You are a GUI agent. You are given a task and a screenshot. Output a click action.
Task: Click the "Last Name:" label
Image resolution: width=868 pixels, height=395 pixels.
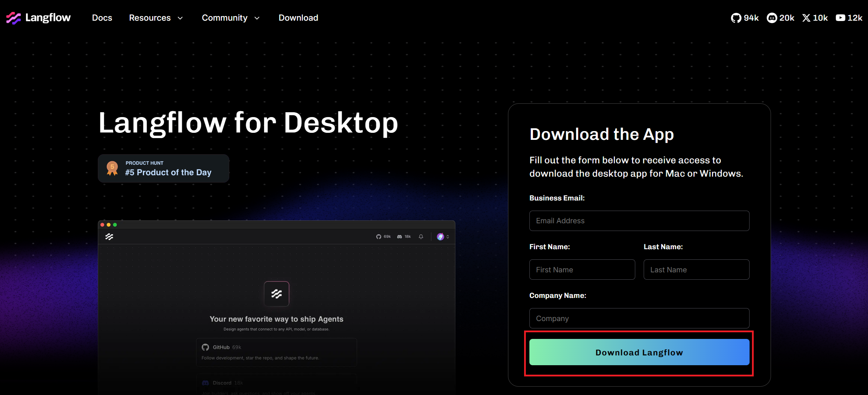point(663,247)
